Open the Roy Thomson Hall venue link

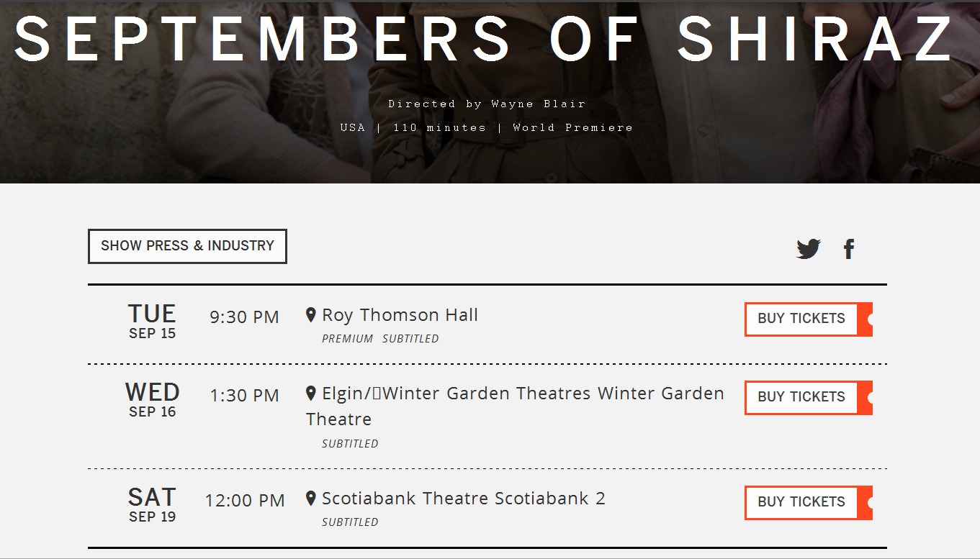coord(400,315)
